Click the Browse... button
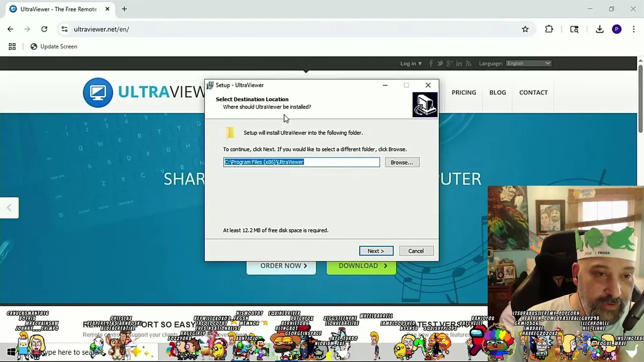The image size is (644, 362). click(401, 162)
